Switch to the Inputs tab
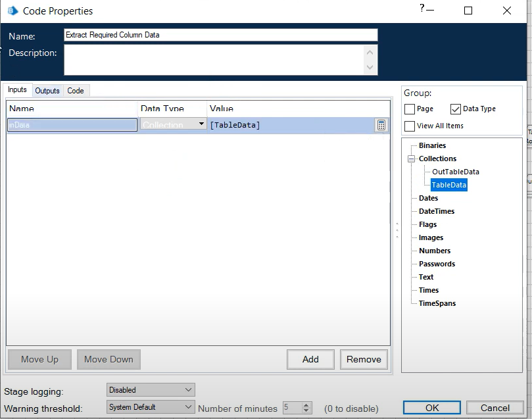This screenshot has height=419, width=532. pos(17,89)
